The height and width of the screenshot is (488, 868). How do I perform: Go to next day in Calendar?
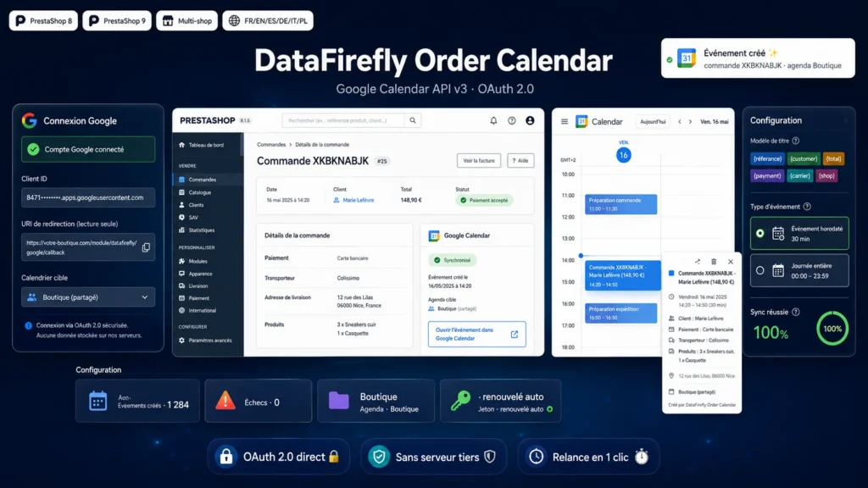690,122
